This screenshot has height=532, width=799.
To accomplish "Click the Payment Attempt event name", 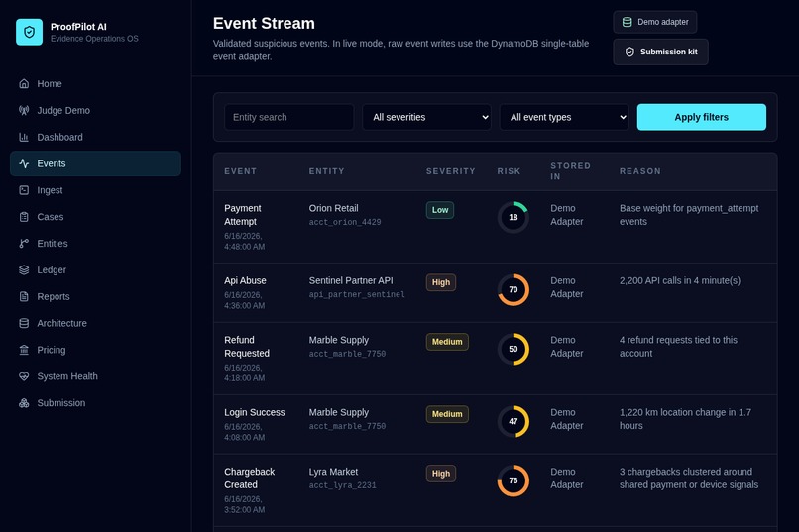I will 243,215.
